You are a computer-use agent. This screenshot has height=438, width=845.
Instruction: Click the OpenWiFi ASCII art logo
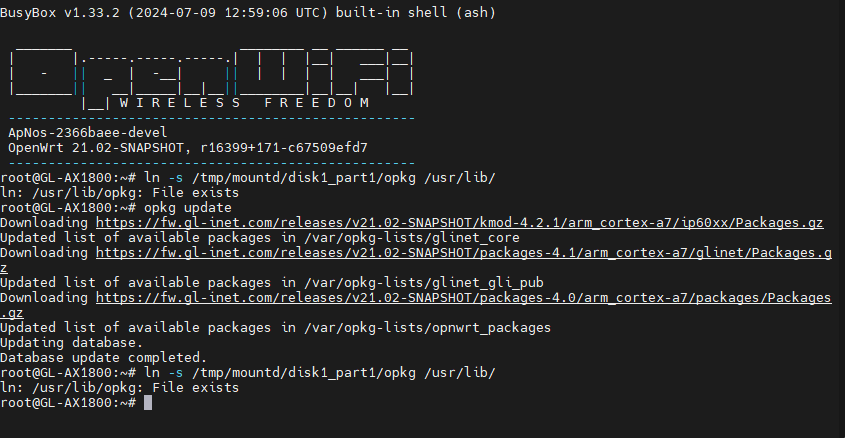(x=211, y=71)
